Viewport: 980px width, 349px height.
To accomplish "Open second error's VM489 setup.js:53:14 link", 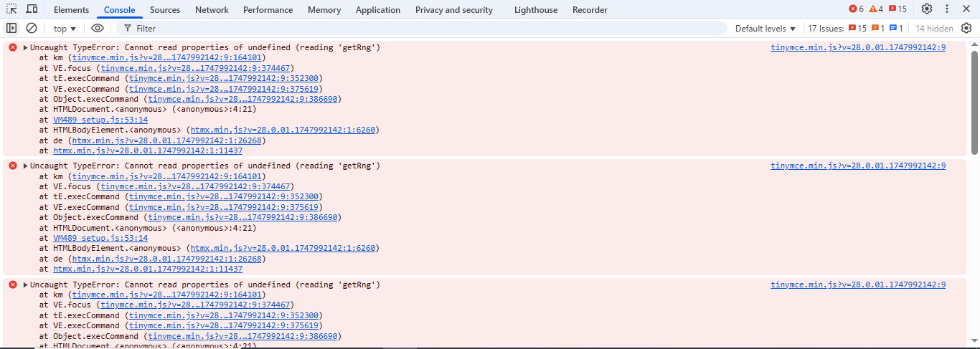I will tap(100, 238).
